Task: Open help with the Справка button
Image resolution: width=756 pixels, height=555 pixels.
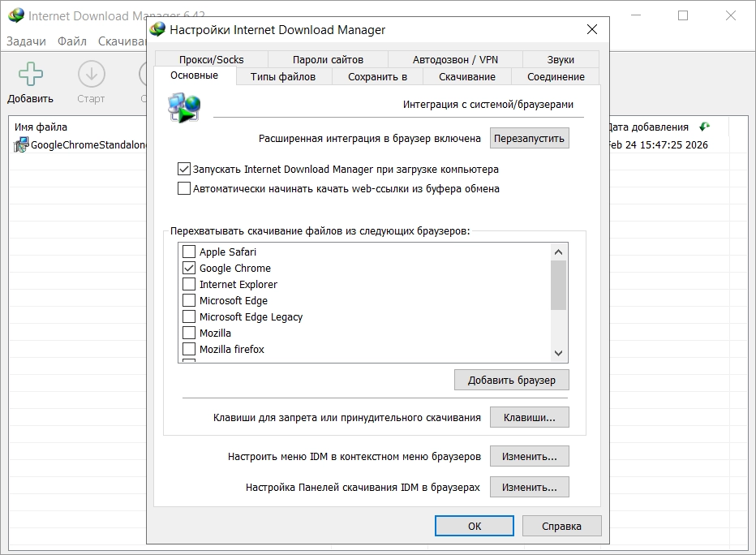Action: 561,526
